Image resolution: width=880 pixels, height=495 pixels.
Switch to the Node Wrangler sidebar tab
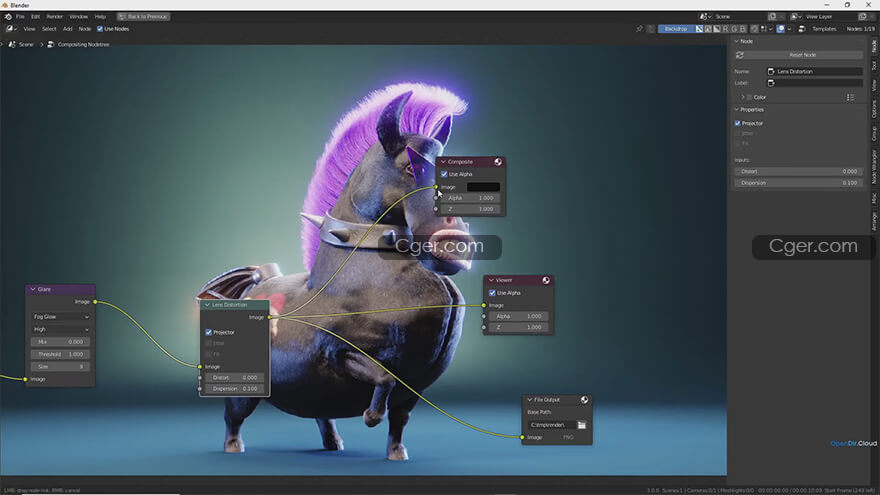click(x=874, y=167)
